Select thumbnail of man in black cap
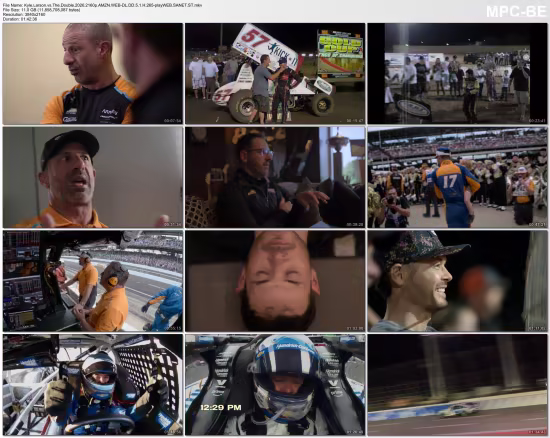Screen dimensions: 550x438 pos(93,177)
